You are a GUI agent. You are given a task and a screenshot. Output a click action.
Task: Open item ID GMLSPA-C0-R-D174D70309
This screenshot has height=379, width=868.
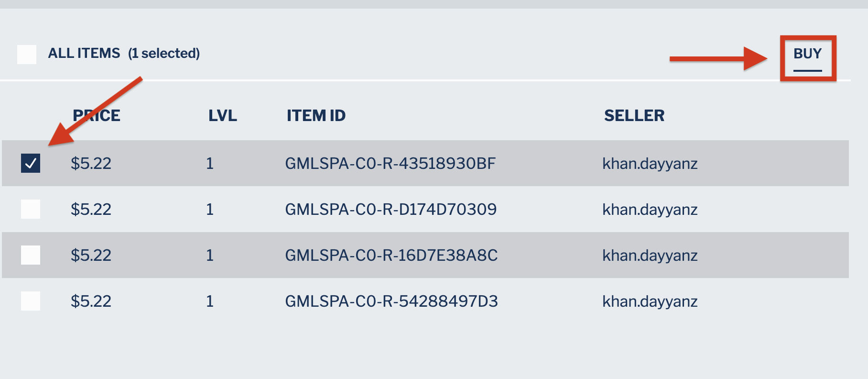coord(391,210)
